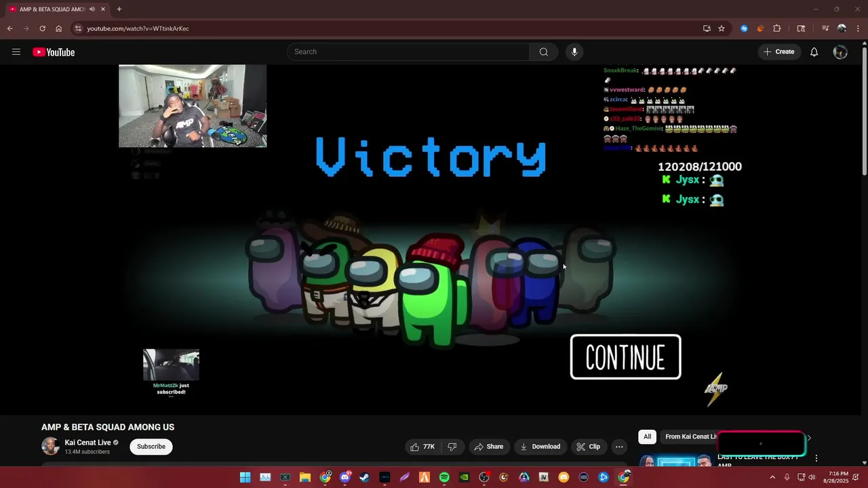Viewport: 868px width, 488px height.
Task: Click the AMP & BETA SQUAD AMONG US title
Action: 108,427
